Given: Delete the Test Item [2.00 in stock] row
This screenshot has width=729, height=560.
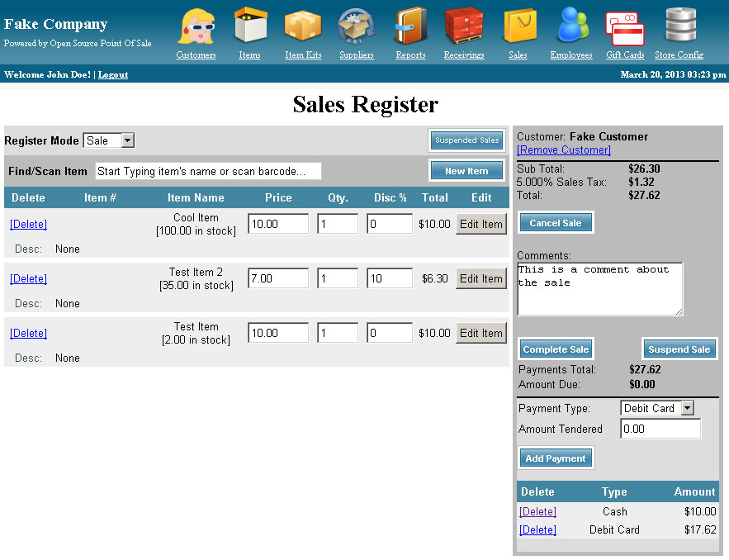Looking at the screenshot, I should [x=28, y=333].
